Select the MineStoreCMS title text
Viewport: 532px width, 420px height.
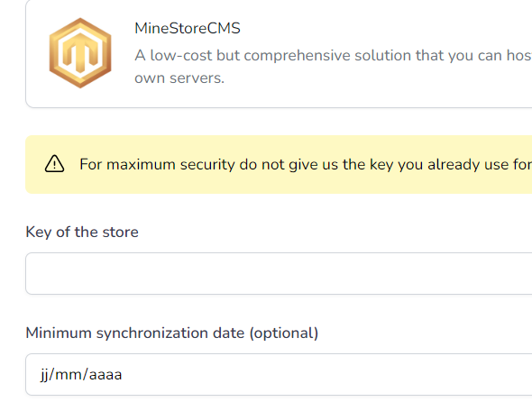click(188, 28)
